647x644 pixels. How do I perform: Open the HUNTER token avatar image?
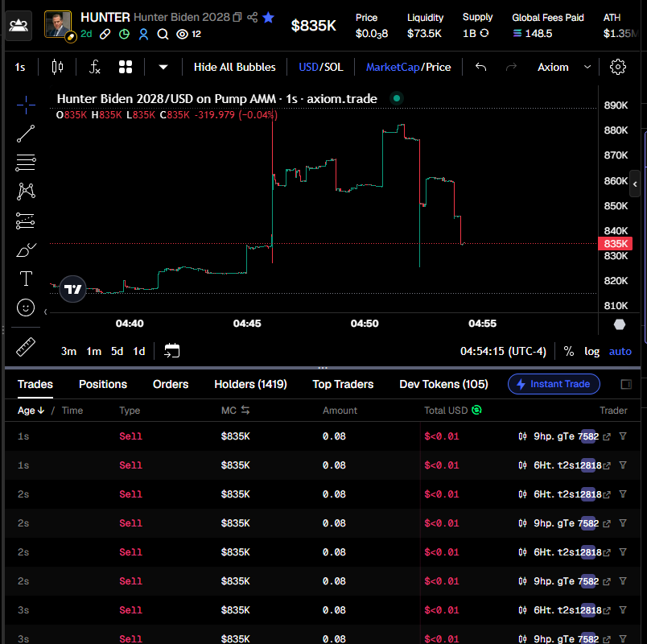coord(58,24)
